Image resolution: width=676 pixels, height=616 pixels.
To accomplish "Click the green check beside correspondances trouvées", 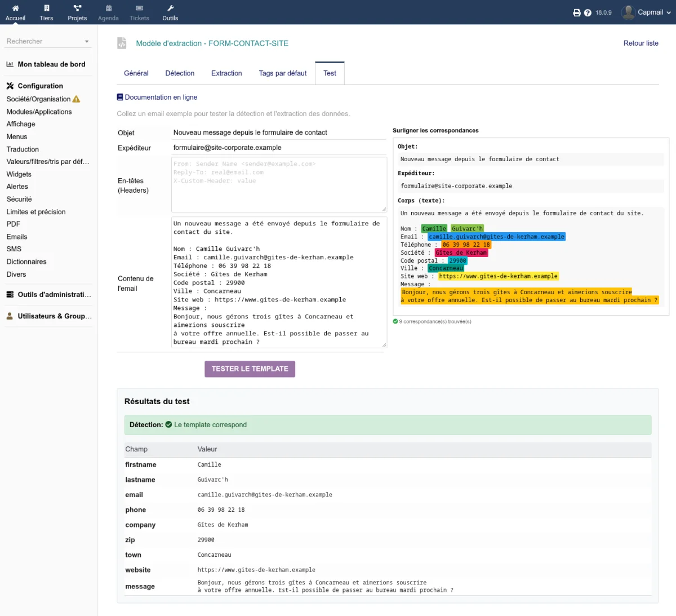I will (395, 321).
